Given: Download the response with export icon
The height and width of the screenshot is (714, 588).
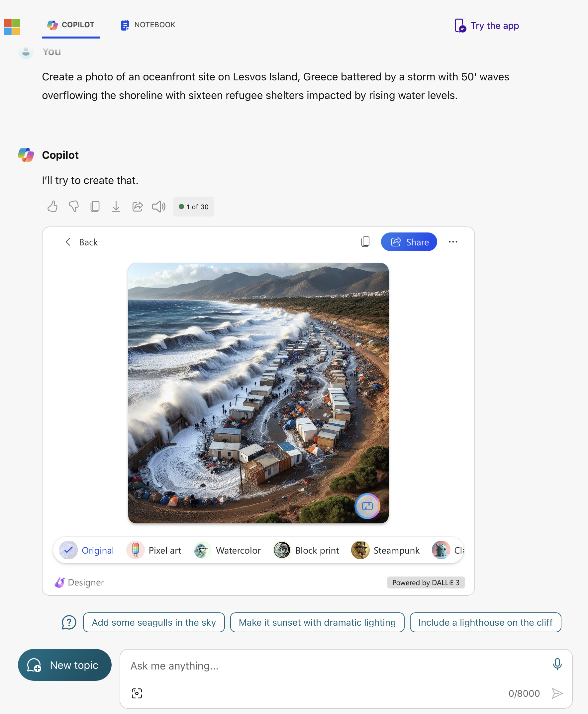Looking at the screenshot, I should click(x=116, y=207).
